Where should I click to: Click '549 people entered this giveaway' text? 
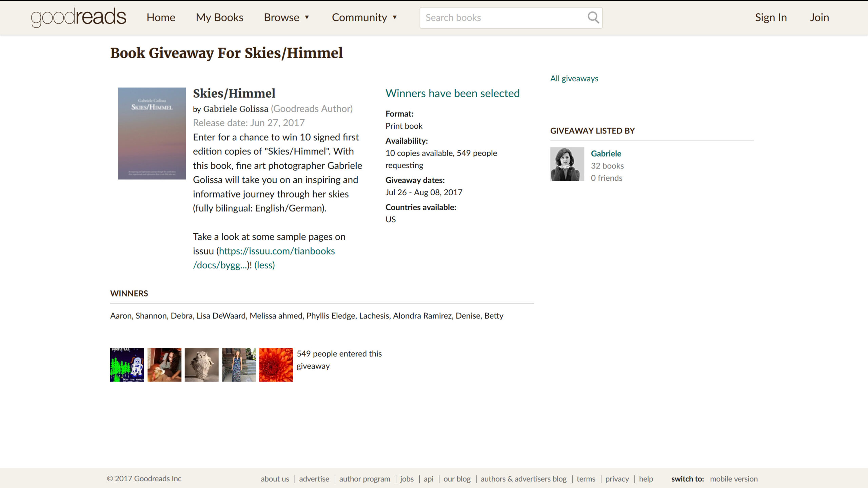(x=339, y=360)
